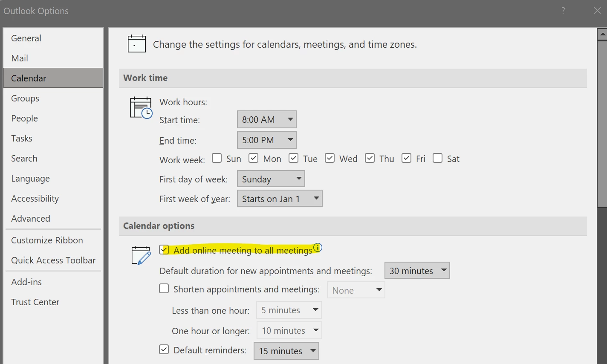Viewport: 607px width, 364px height.
Task: Open the Trust Center category
Action: click(53, 302)
